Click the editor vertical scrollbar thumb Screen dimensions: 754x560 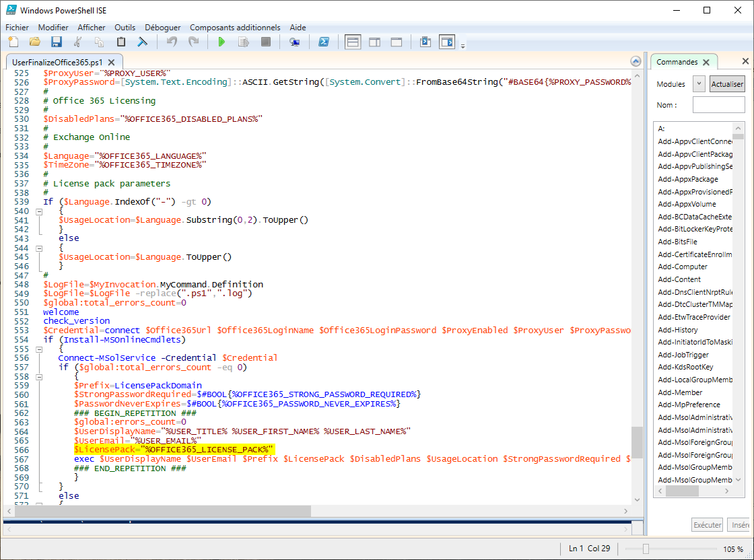coord(637,442)
